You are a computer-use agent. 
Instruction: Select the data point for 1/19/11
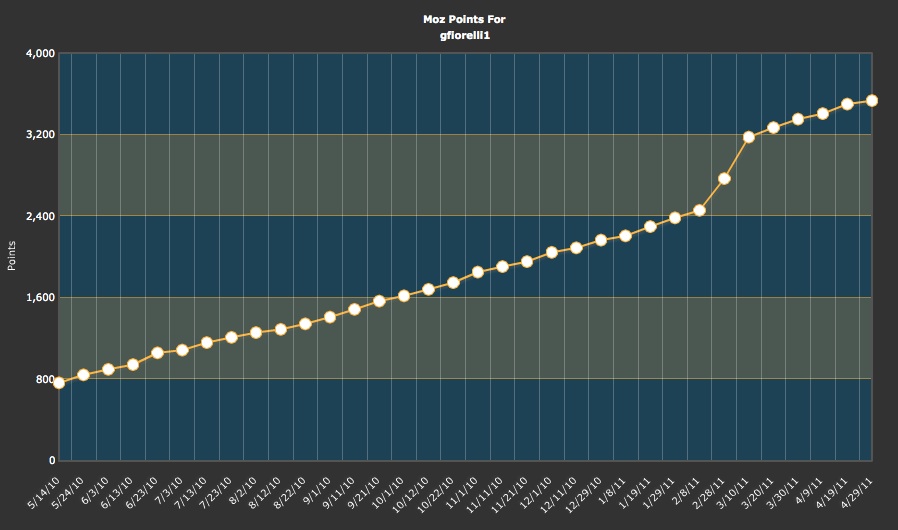pos(650,226)
